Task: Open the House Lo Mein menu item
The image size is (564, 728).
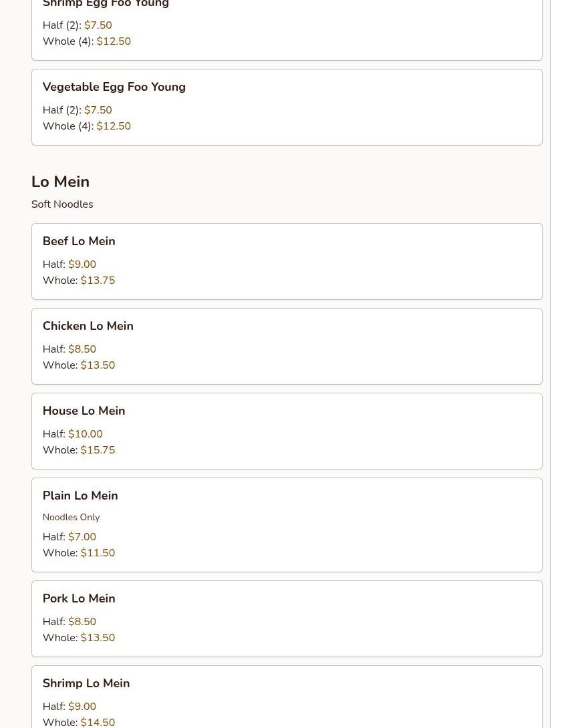Action: (84, 411)
